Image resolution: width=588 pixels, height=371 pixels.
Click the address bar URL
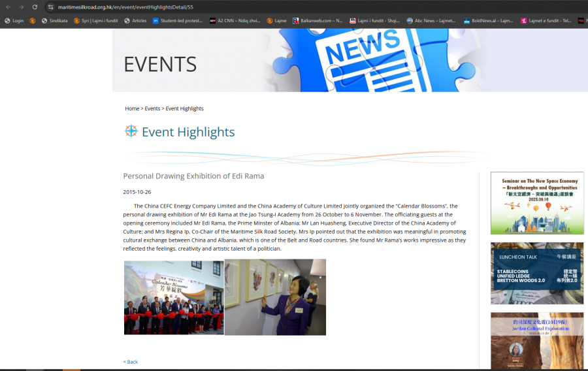(x=125, y=7)
